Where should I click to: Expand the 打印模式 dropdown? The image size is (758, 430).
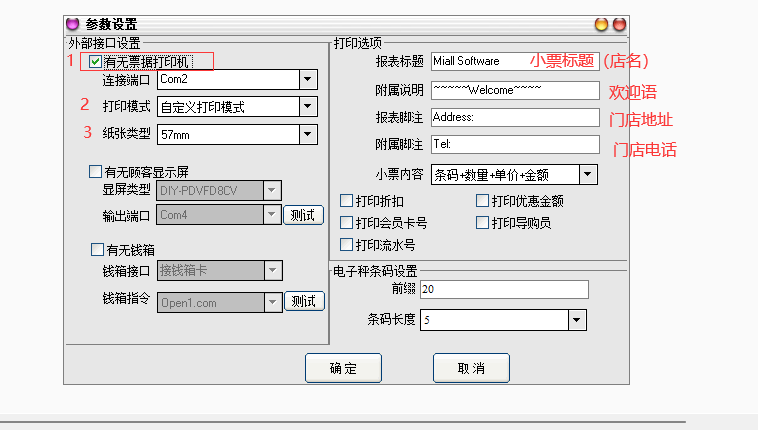tap(307, 107)
